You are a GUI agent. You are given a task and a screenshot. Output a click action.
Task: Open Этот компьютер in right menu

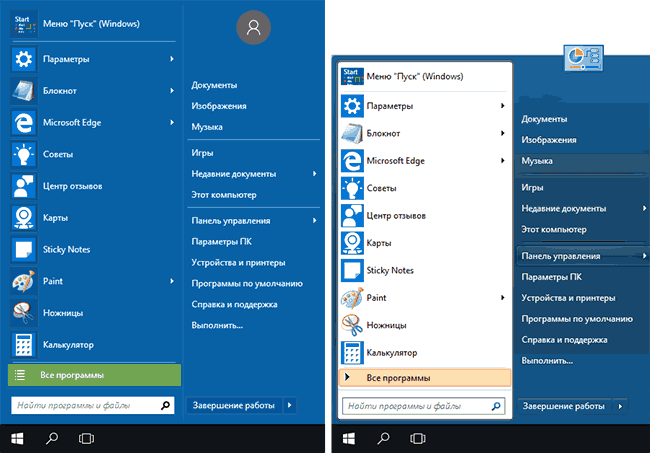(x=554, y=229)
